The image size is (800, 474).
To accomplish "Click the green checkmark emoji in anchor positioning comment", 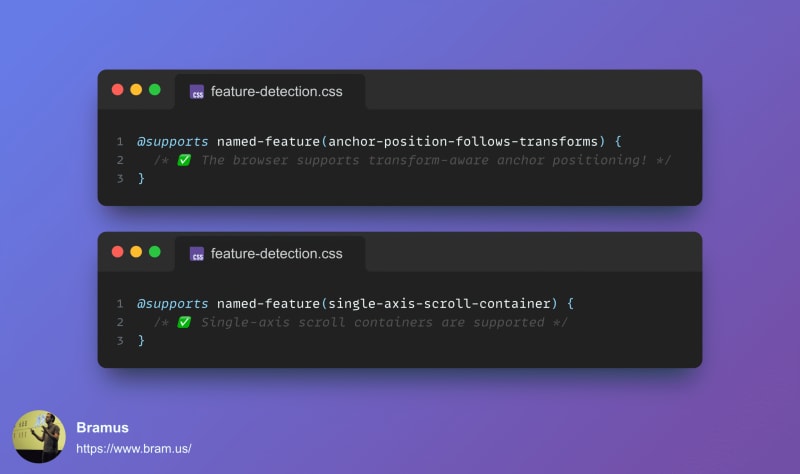I will pyautogui.click(x=184, y=160).
